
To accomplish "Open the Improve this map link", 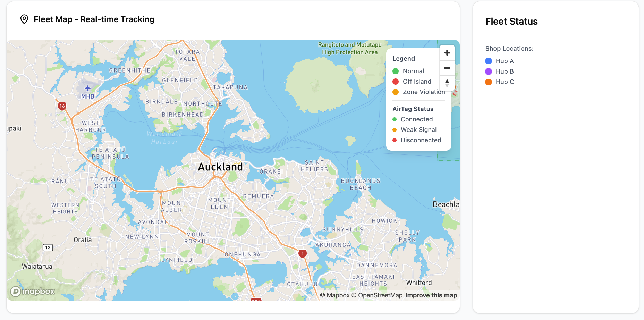I will (431, 295).
